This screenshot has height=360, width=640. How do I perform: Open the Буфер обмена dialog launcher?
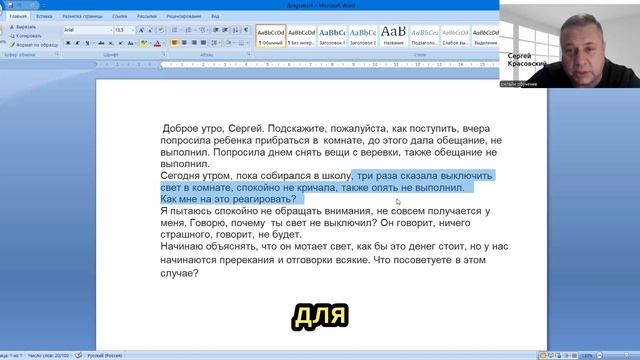[x=57, y=54]
